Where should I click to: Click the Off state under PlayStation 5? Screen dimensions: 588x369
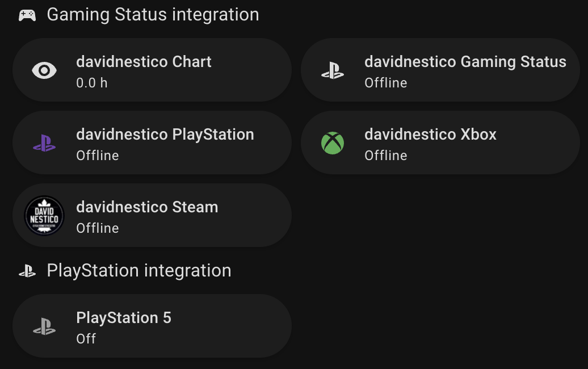click(86, 338)
